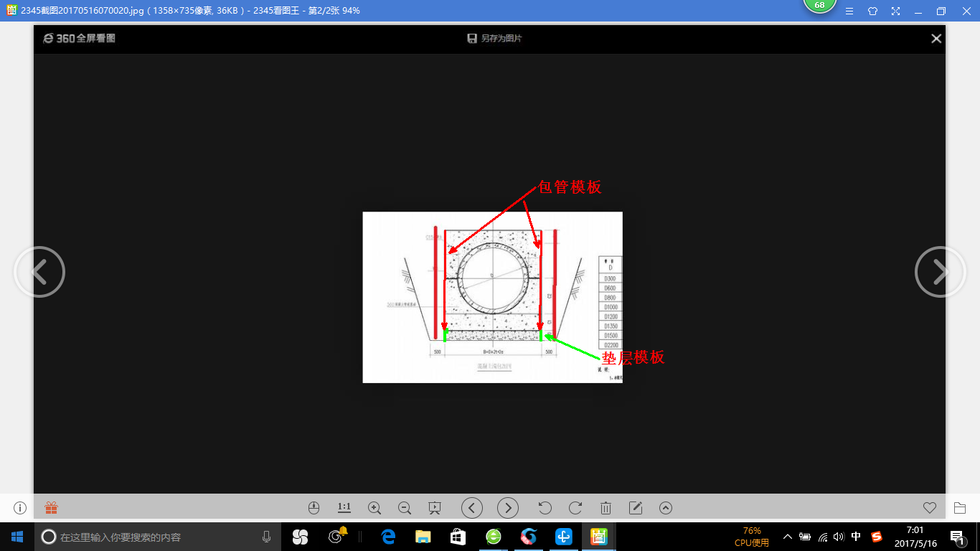980x551 pixels.
Task: Launch Microsoft Edge from the taskbar
Action: [x=388, y=537]
